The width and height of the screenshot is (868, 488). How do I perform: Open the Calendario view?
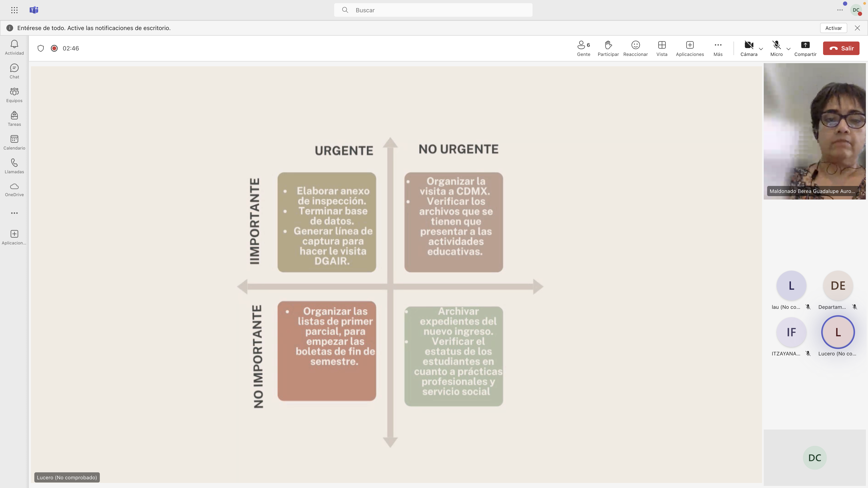(14, 143)
